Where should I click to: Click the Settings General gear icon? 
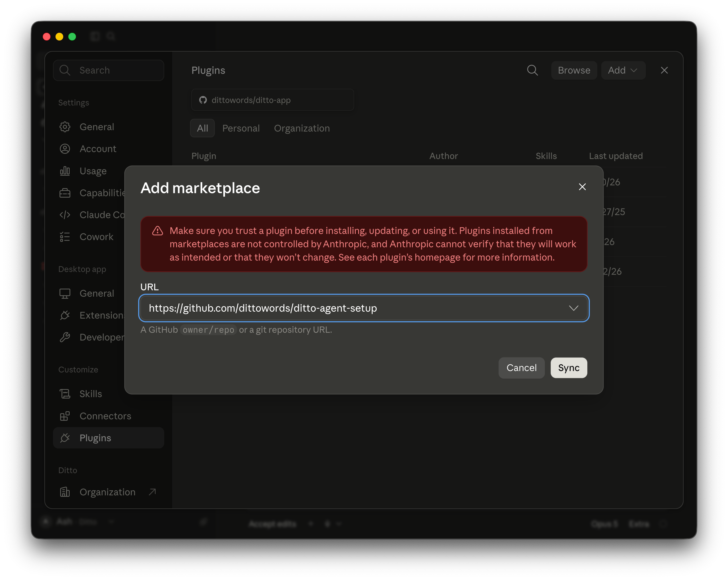(65, 127)
